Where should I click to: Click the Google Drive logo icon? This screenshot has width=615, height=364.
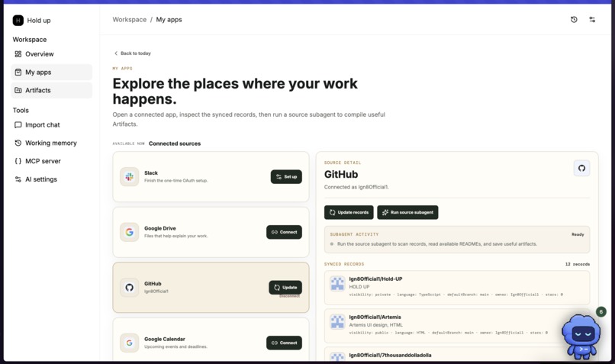130,232
